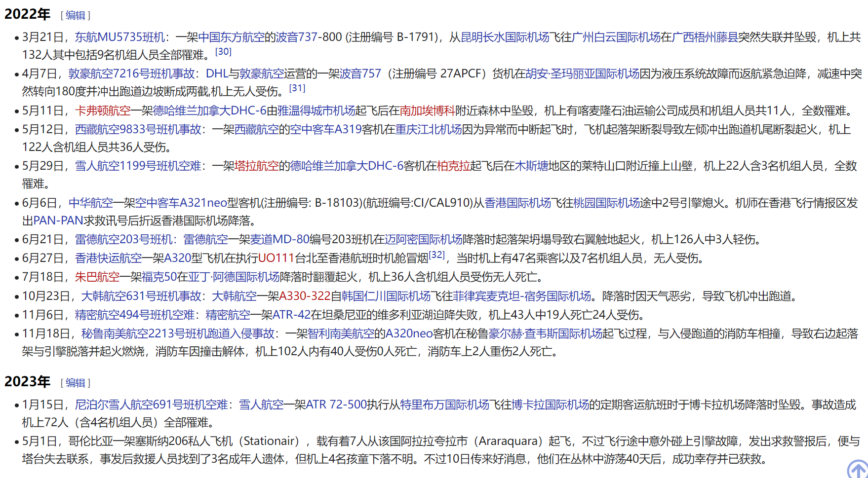Follow the 豪尔赫·查韦斯国际机场 link
This screenshot has height=478, width=868.
click(546, 333)
